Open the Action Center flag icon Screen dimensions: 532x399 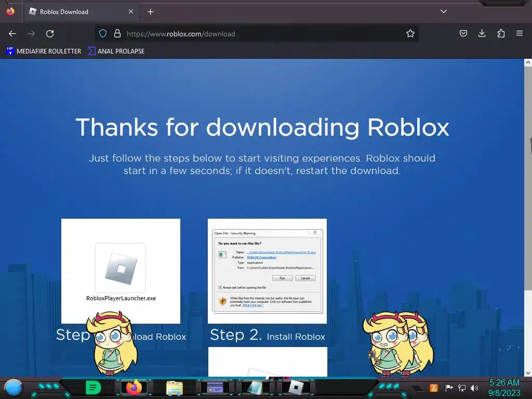pos(449,388)
